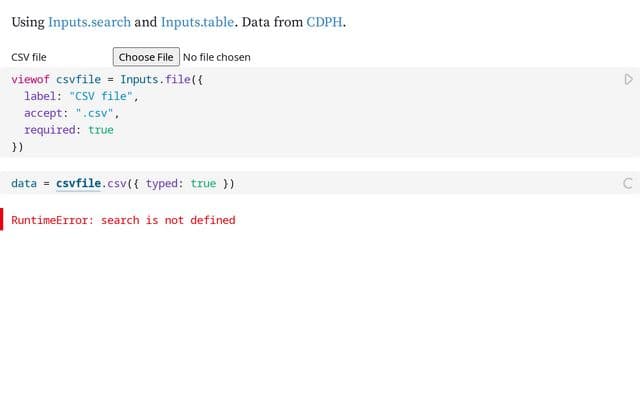Screen dimensions: 640x400
Task: Click the accept: ".csv" code line
Action: point(71,113)
